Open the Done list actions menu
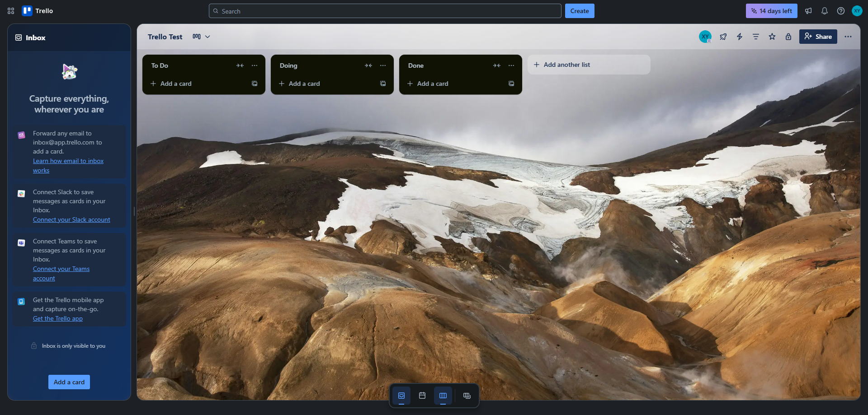The height and width of the screenshot is (415, 868). pyautogui.click(x=511, y=65)
